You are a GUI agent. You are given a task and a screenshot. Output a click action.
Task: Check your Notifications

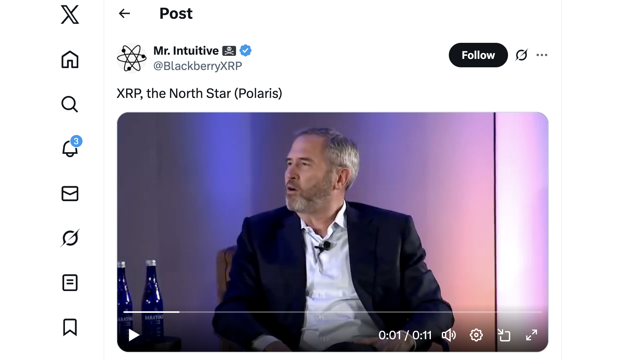click(x=70, y=149)
